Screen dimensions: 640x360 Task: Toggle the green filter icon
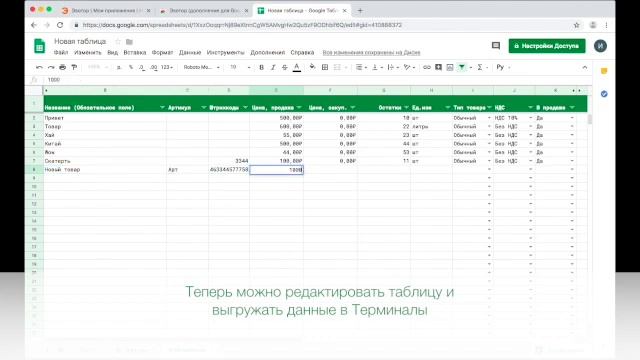point(462,67)
